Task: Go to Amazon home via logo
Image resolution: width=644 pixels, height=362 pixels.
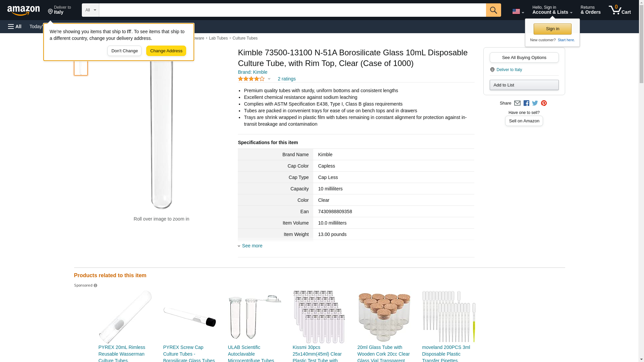Action: (x=23, y=10)
